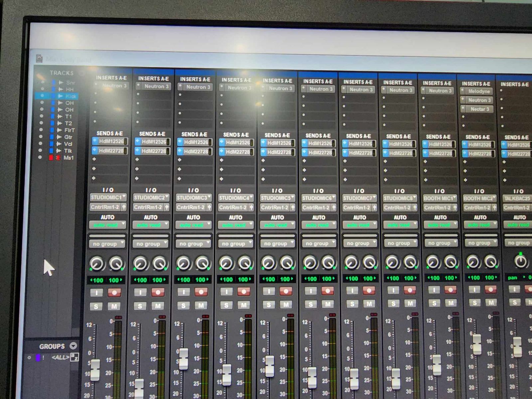
Task: Enable input monitoring on STUDIOMIC3 channel
Action: [184, 292]
